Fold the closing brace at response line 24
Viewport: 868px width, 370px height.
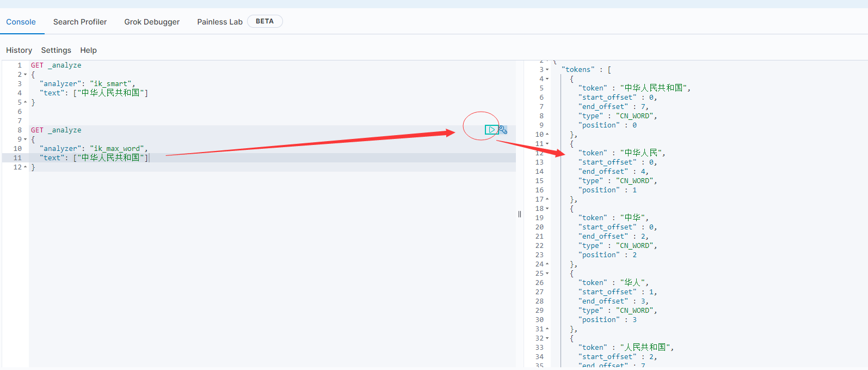(x=547, y=264)
